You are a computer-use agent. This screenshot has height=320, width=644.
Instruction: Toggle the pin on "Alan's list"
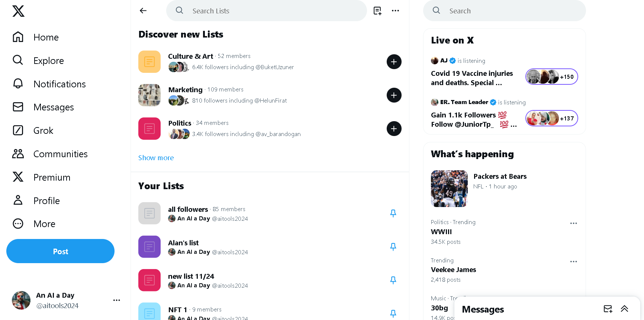point(393,247)
